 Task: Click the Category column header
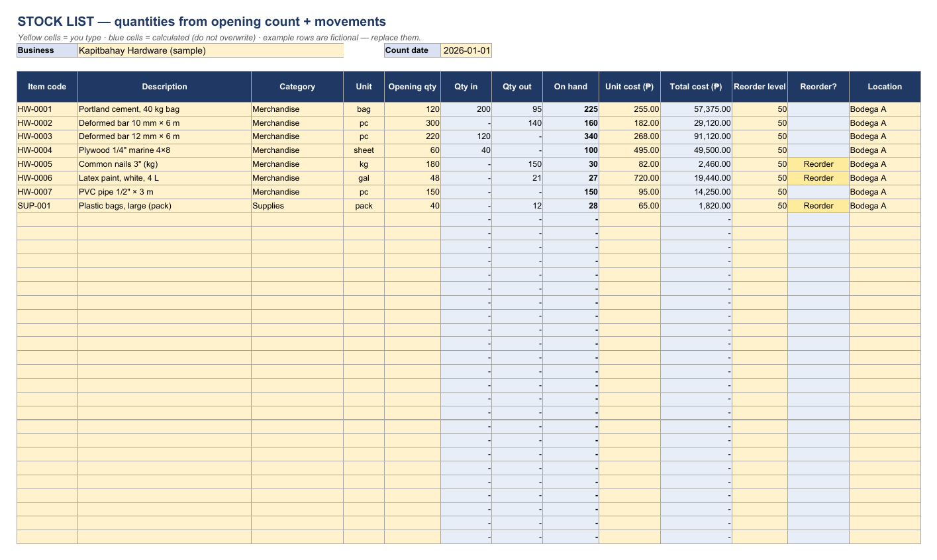tap(297, 87)
